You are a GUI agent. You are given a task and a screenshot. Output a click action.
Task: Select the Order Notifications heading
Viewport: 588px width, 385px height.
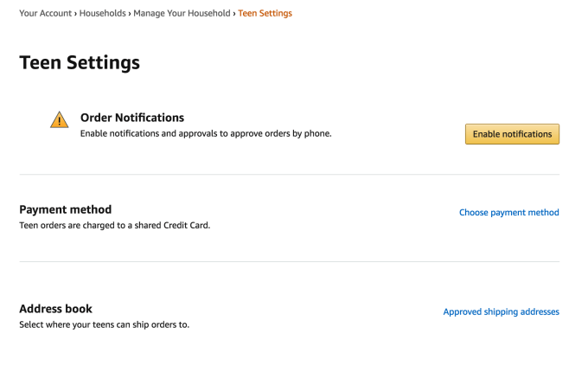click(132, 118)
